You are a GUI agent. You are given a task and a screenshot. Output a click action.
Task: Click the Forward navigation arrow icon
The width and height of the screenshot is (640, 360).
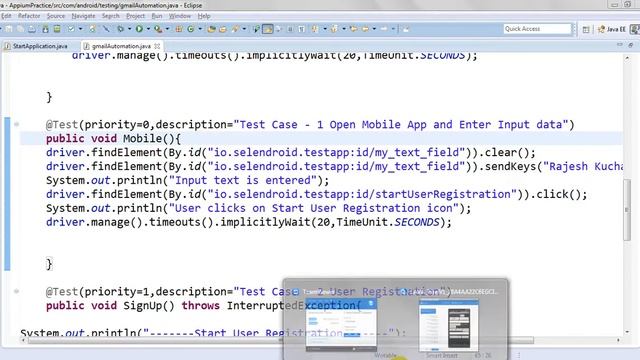tap(384, 29)
